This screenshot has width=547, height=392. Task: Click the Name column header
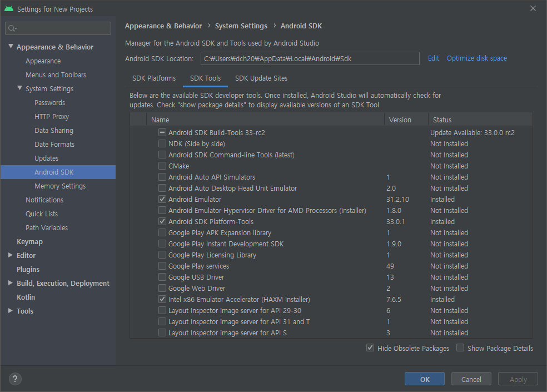pyautogui.click(x=265, y=120)
